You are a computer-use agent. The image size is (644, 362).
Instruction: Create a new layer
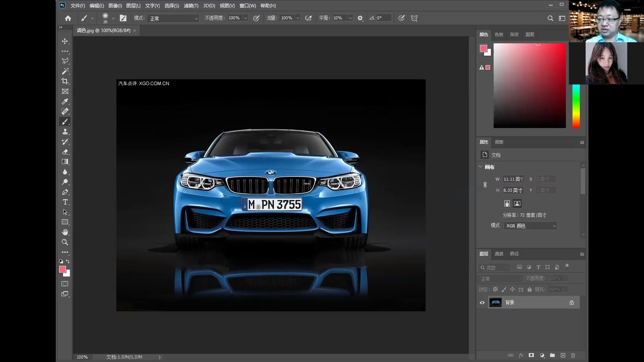tap(563, 355)
